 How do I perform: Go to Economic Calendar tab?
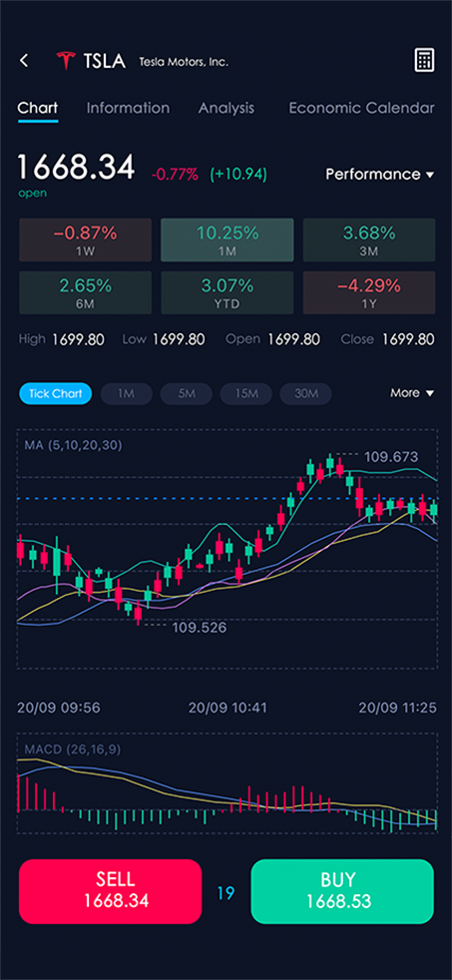coord(361,108)
